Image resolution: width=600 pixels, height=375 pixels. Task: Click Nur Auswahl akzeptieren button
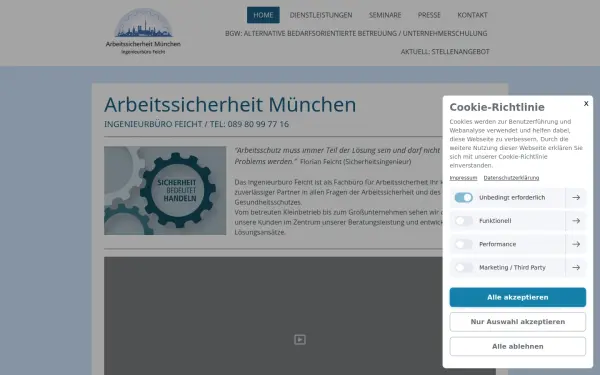pyautogui.click(x=517, y=322)
